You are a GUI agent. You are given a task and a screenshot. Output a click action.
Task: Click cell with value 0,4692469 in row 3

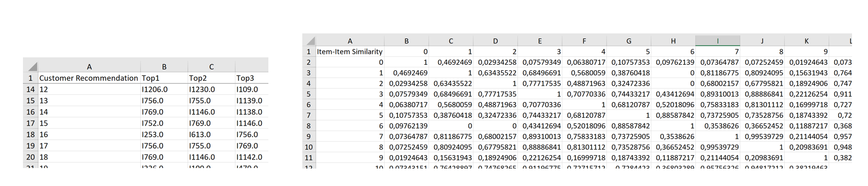pyautogui.click(x=407, y=73)
